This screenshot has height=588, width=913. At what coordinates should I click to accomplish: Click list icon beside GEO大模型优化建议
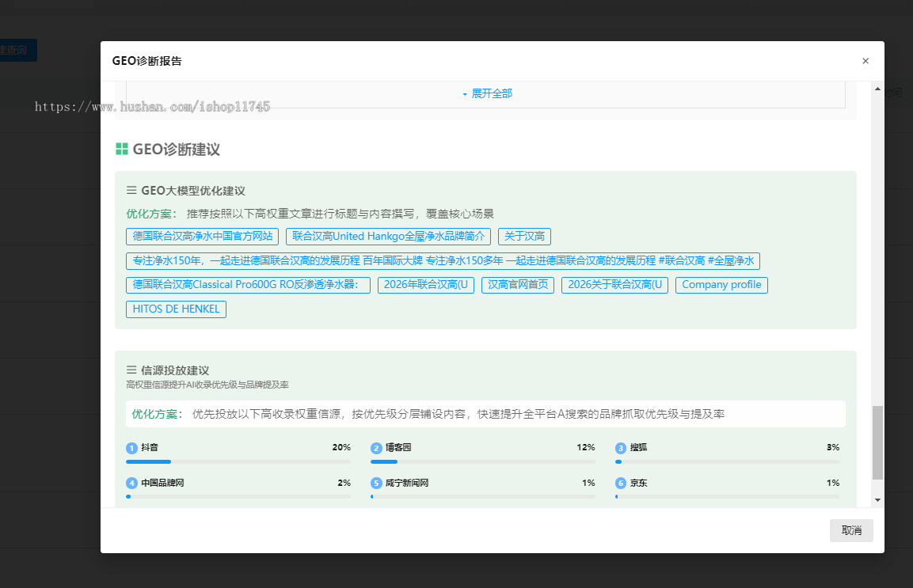point(131,191)
